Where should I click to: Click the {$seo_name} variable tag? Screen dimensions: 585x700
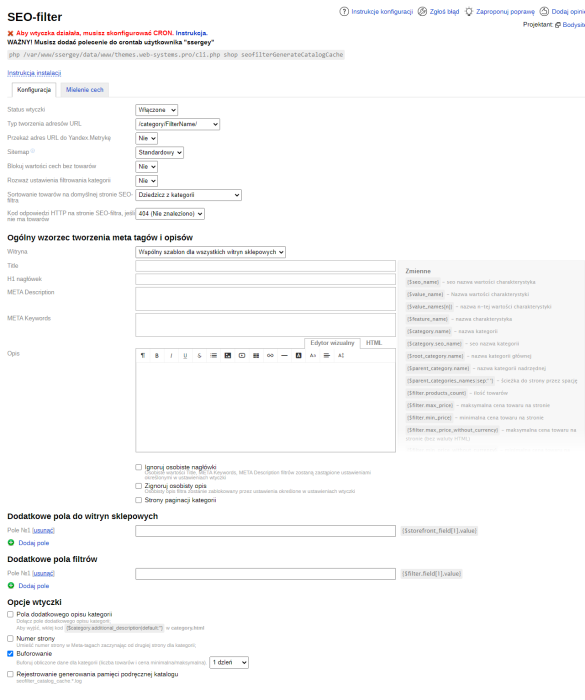[423, 282]
